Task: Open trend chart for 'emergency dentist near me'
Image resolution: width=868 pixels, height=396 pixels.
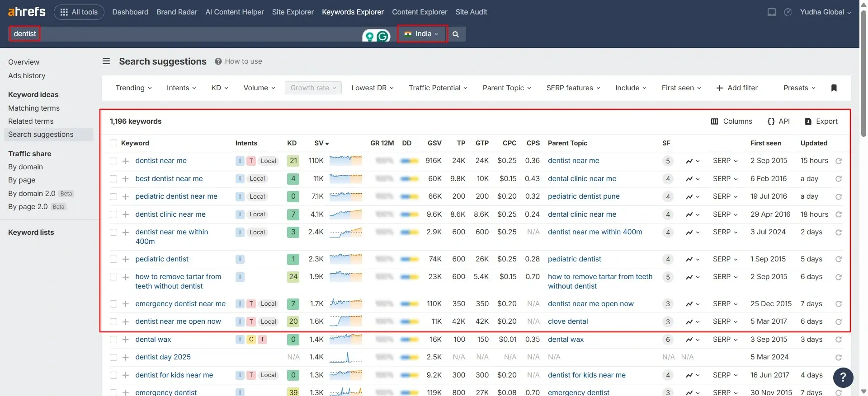Action: click(x=693, y=304)
